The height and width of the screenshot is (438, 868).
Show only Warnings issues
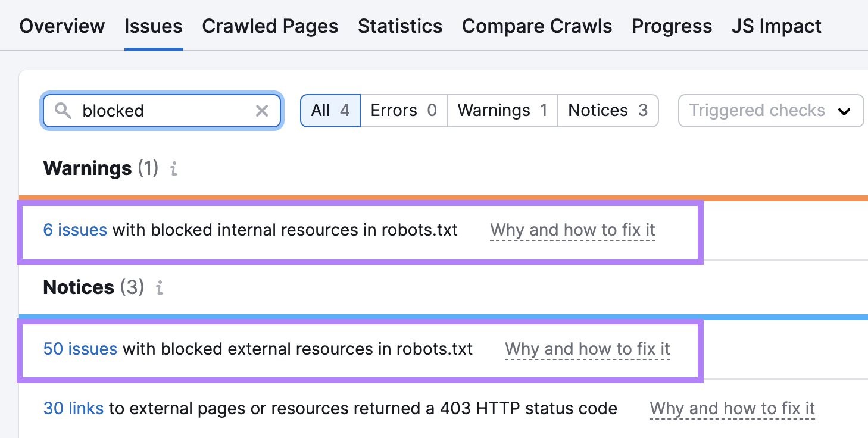point(502,111)
